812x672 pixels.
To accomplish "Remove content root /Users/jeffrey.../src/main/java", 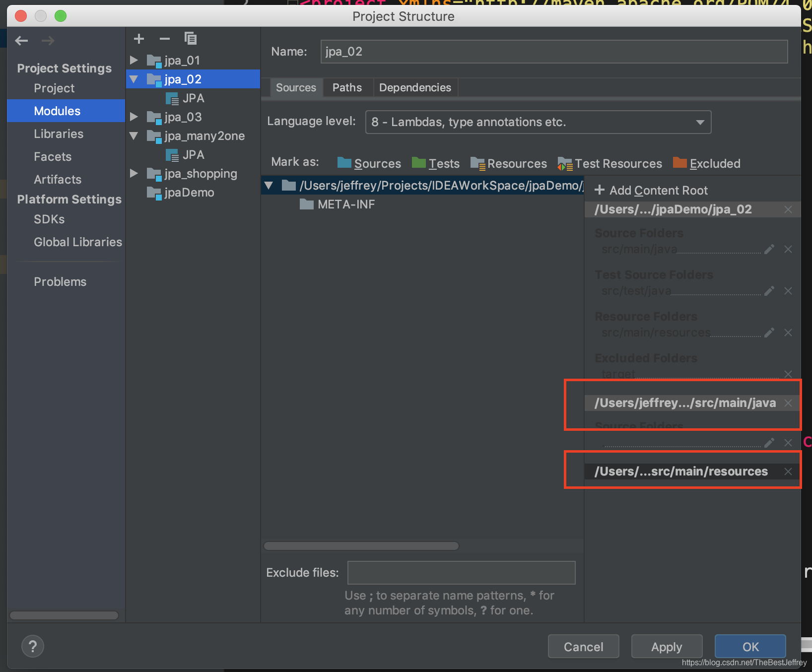I will click(788, 403).
